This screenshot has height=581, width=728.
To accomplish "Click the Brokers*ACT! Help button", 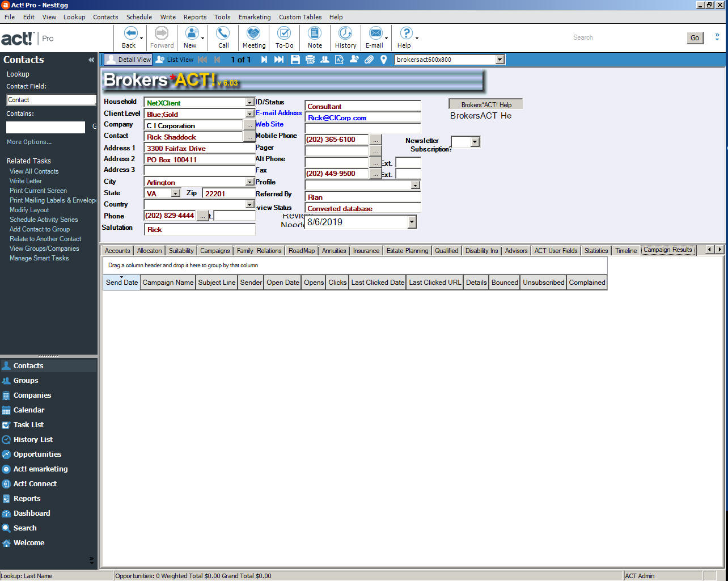I will coord(486,104).
